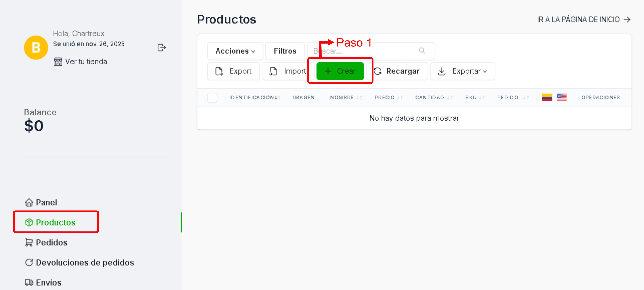Click the logout icon beside the profile
Screen dimensions: 644x290
click(x=162, y=47)
